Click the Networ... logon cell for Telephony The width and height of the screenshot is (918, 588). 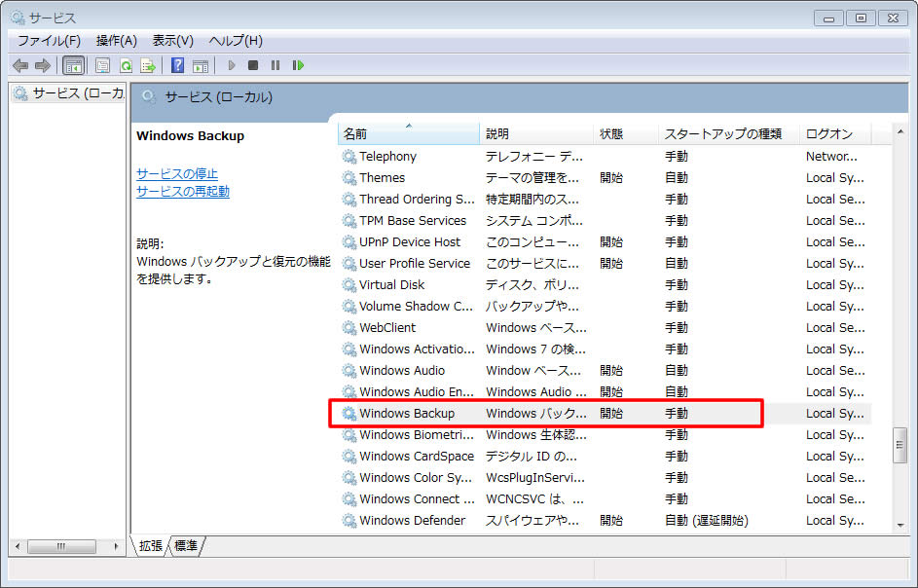tap(832, 157)
